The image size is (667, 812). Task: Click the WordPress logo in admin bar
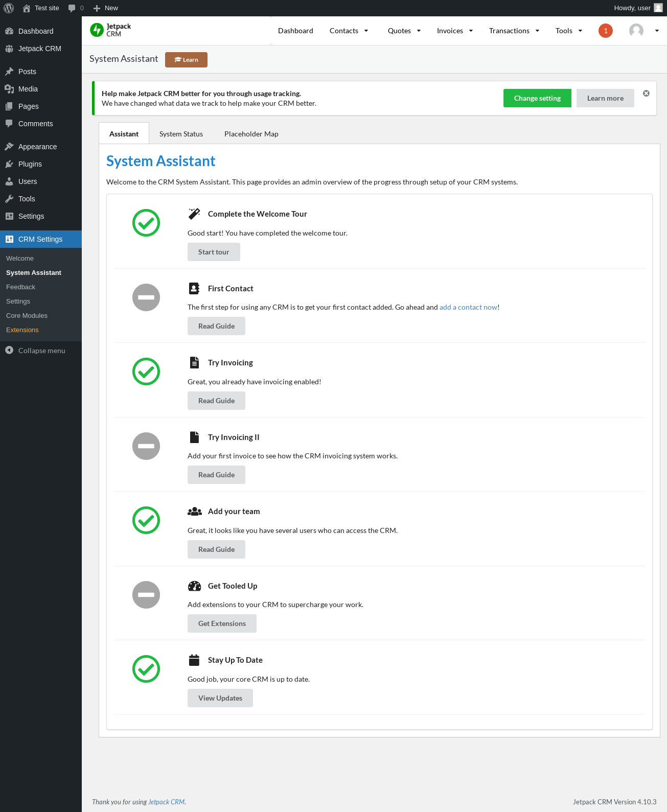tap(9, 8)
